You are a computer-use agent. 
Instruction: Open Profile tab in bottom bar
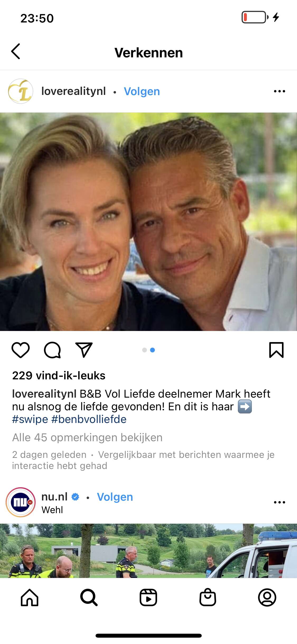pyautogui.click(x=267, y=597)
